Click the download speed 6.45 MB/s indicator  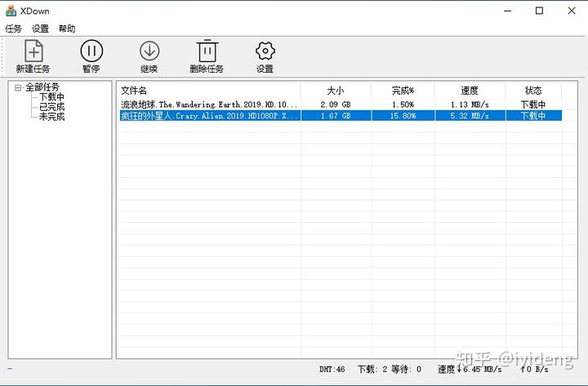(x=470, y=369)
